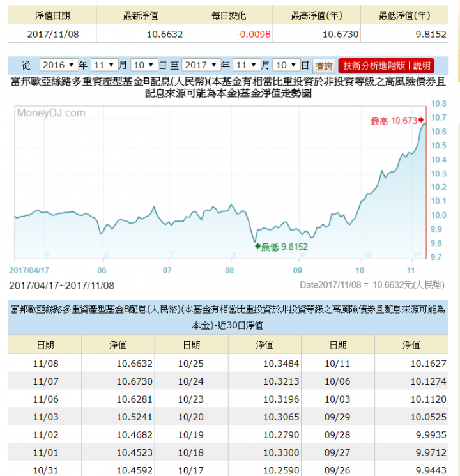The height and width of the screenshot is (476, 460).
Task: Click the 10/11 date cell
Action: (x=337, y=364)
